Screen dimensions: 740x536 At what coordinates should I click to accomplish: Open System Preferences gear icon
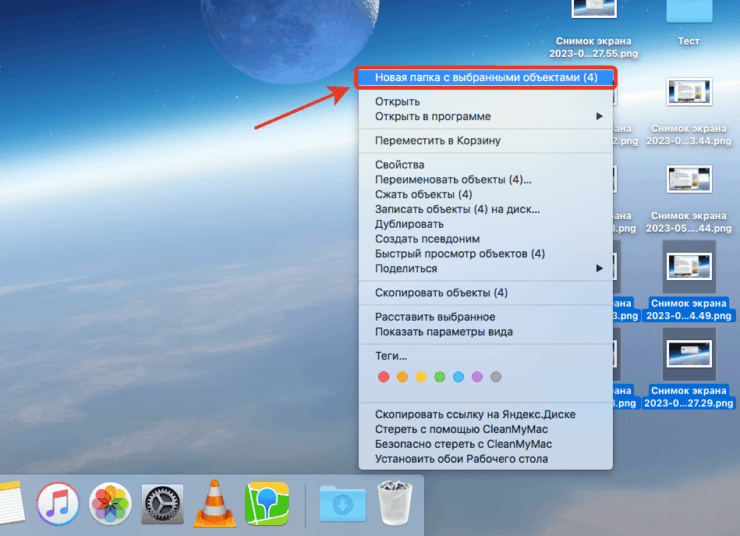tap(162, 503)
